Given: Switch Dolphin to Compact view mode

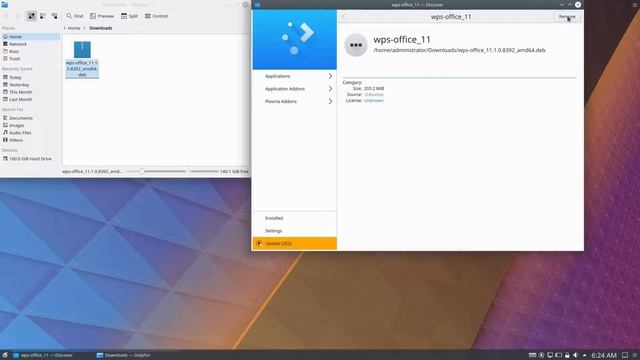Looking at the screenshot, I should 43,16.
